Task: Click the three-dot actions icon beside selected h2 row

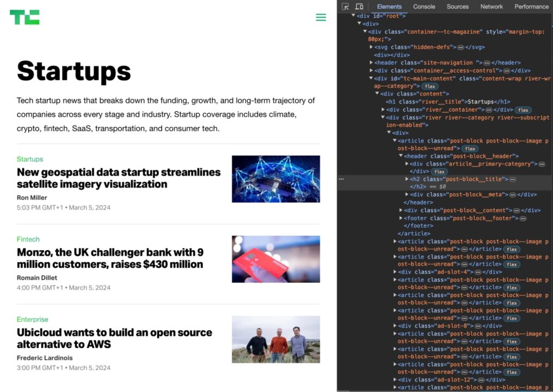Action: (x=341, y=179)
